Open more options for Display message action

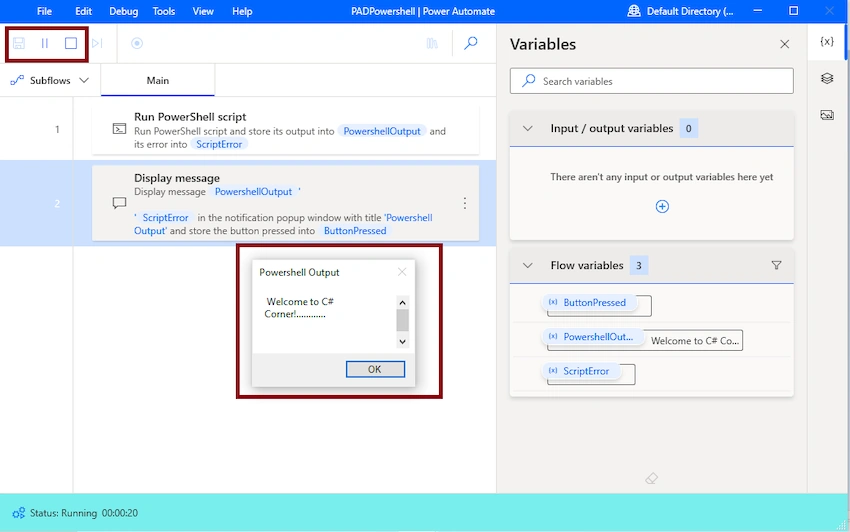click(x=465, y=203)
